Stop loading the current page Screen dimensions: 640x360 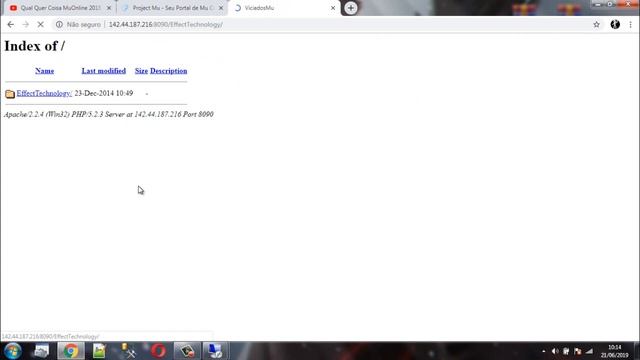(40, 24)
